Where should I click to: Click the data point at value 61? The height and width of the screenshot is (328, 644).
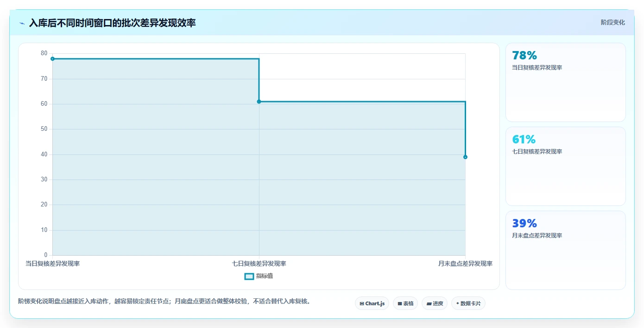pos(259,102)
